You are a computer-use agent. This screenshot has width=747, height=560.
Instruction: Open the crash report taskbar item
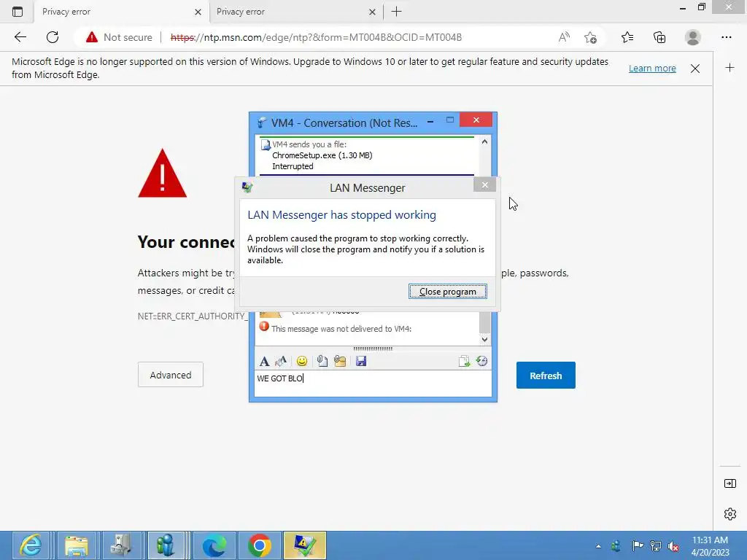tap(304, 545)
